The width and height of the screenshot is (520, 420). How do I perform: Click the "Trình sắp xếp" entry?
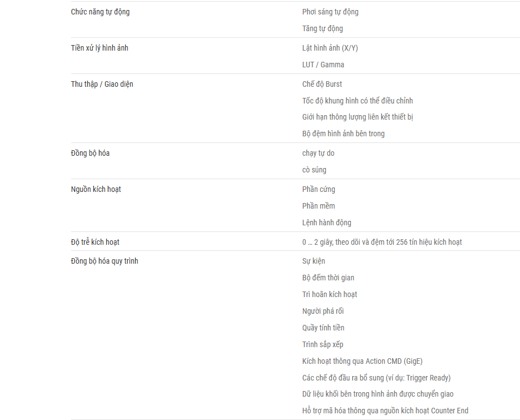pyautogui.click(x=323, y=344)
